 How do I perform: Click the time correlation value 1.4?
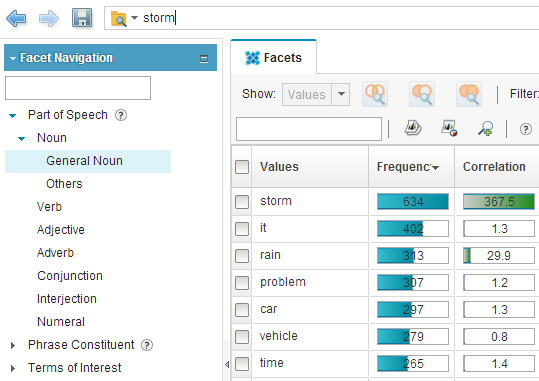click(x=499, y=363)
